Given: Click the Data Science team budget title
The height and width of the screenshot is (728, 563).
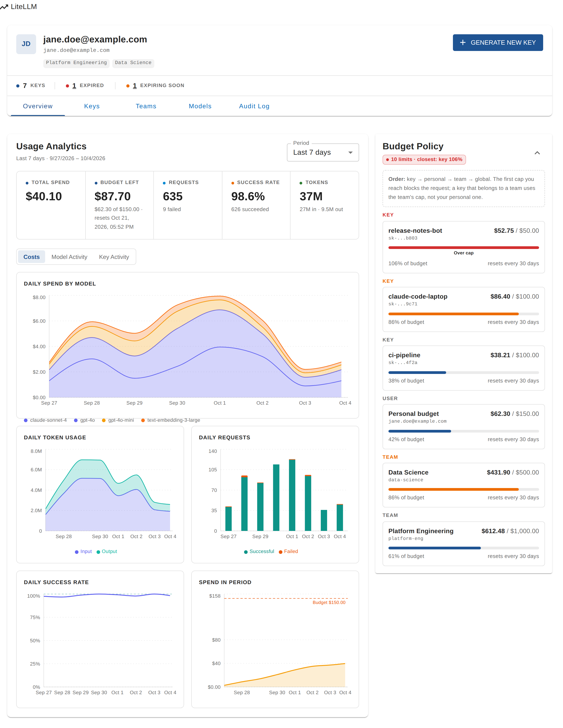Looking at the screenshot, I should click(408, 472).
